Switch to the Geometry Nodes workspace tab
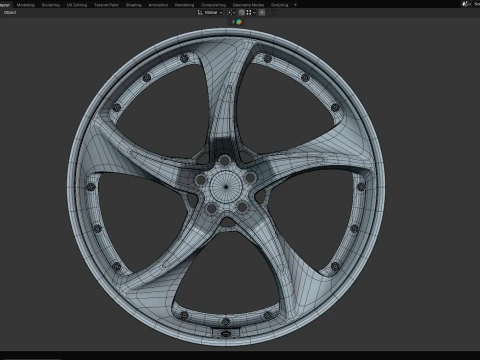The height and width of the screenshot is (360, 480). [248, 5]
